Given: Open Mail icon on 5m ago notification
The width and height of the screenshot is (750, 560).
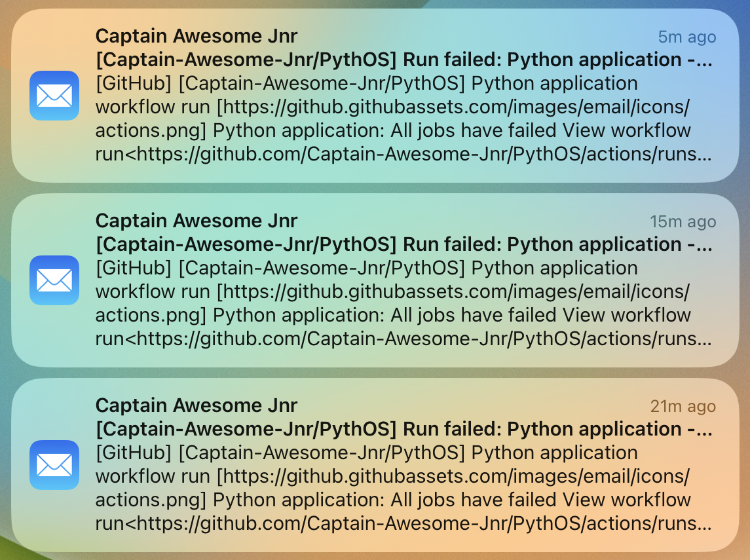Looking at the screenshot, I should click(54, 96).
